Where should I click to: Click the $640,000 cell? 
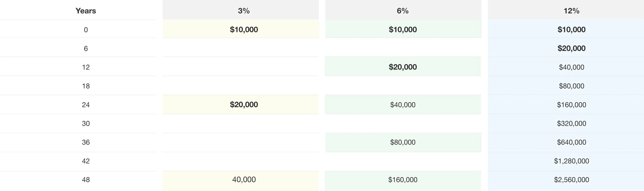(572, 142)
